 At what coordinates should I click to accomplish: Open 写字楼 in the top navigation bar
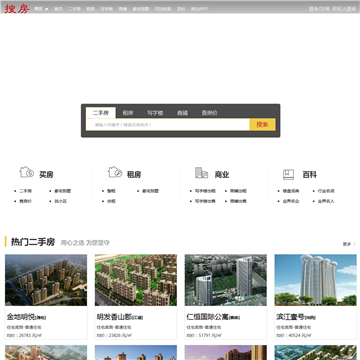(x=106, y=9)
